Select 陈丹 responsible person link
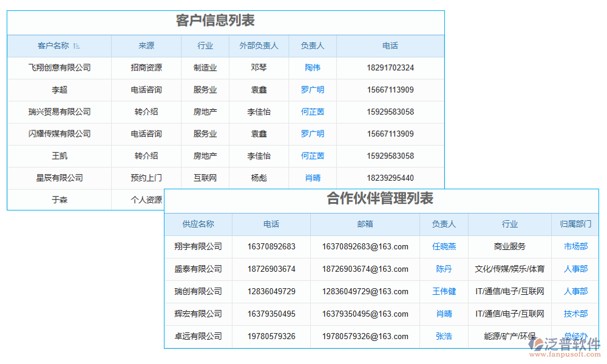This screenshot has height=364, width=607. point(444,269)
